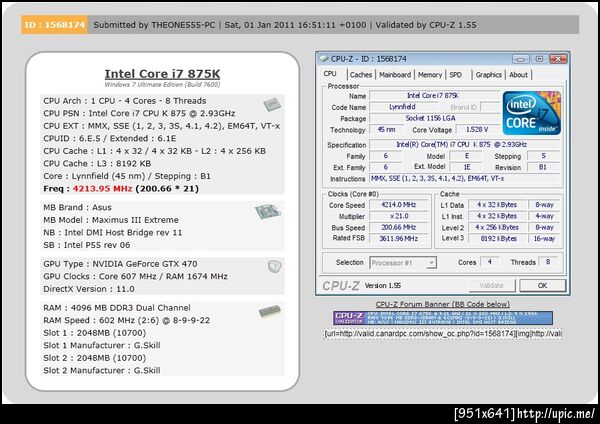The width and height of the screenshot is (600, 424).
Task: Click the Intel Core i7 logo badge
Action: click(x=532, y=113)
